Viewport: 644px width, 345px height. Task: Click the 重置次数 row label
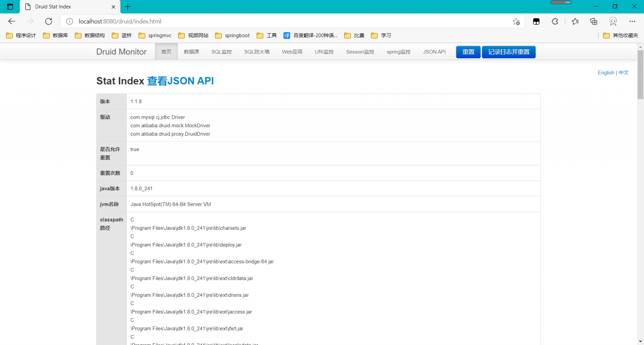click(110, 173)
